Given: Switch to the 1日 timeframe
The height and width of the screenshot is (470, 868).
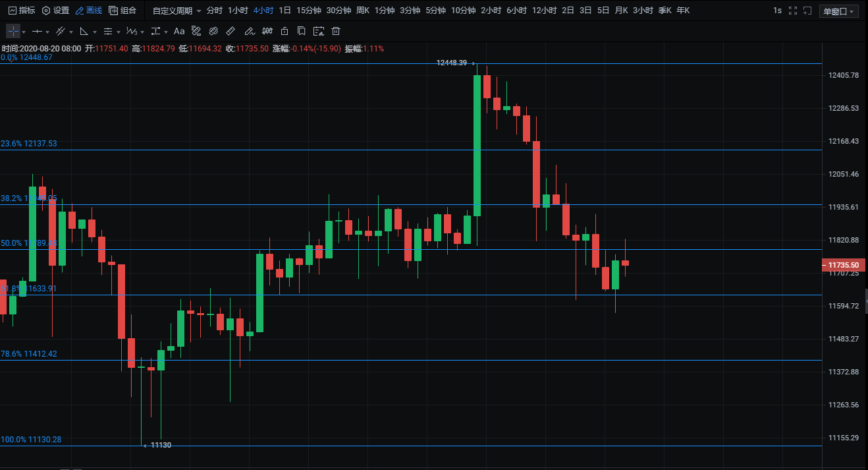Looking at the screenshot, I should [x=285, y=11].
